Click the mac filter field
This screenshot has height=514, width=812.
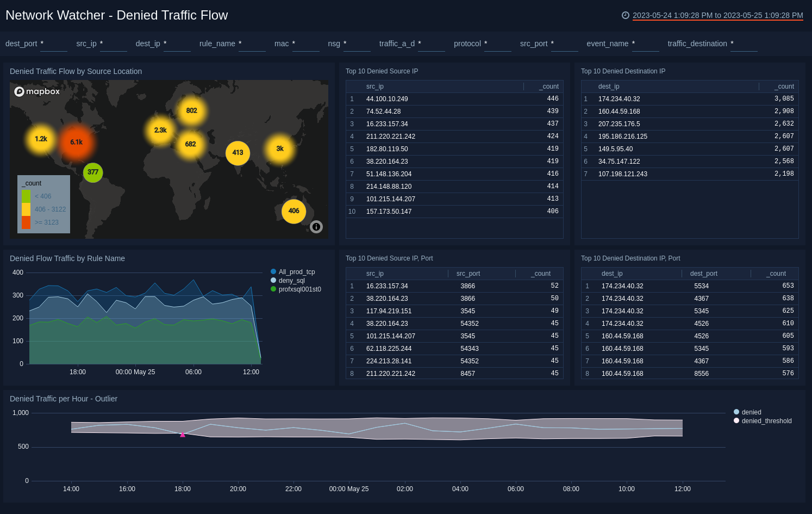306,44
